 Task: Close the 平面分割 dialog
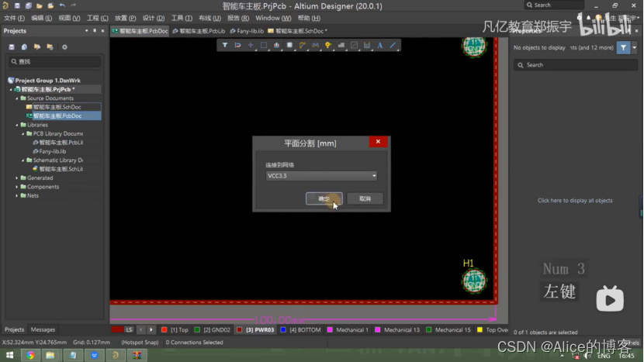coord(378,142)
